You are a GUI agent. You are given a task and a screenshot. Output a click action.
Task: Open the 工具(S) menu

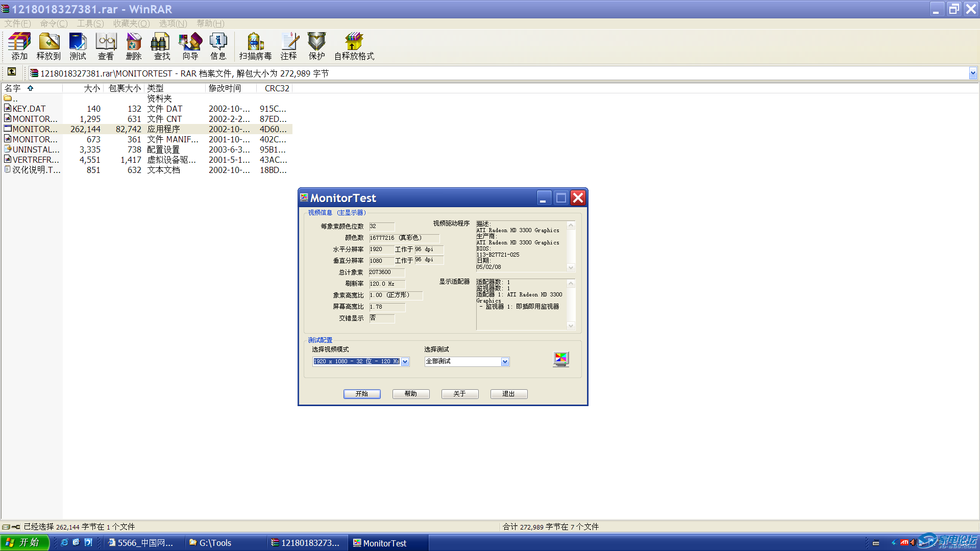[x=90, y=23]
